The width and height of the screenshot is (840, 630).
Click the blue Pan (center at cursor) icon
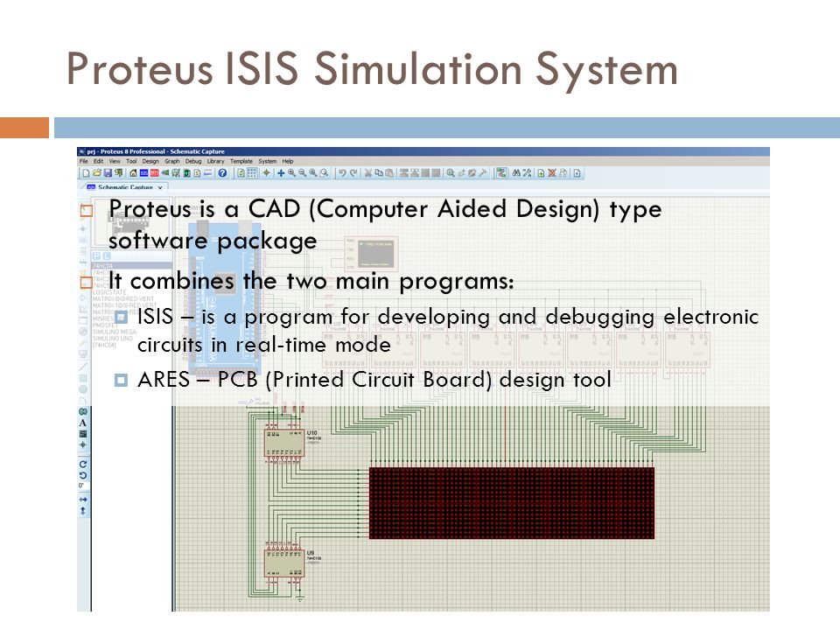pyautogui.click(x=281, y=173)
